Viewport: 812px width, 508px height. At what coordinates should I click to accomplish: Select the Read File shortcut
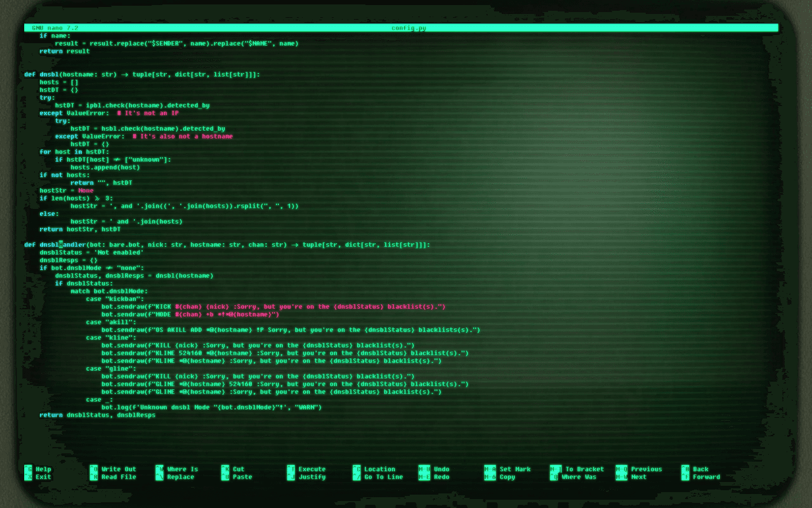118,477
